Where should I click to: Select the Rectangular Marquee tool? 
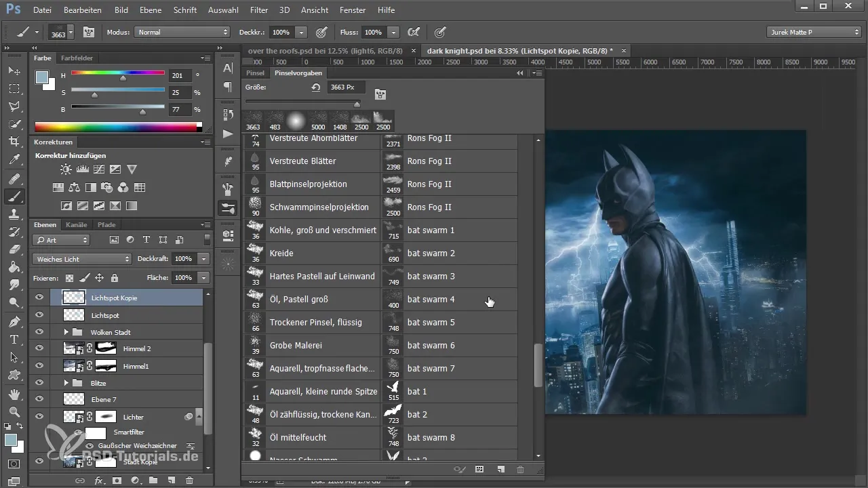[x=14, y=89]
